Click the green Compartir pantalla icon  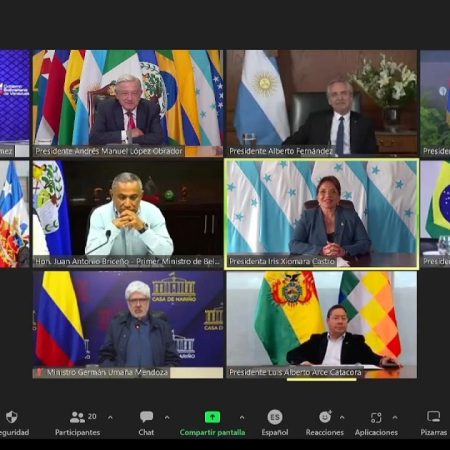pyautogui.click(x=212, y=417)
